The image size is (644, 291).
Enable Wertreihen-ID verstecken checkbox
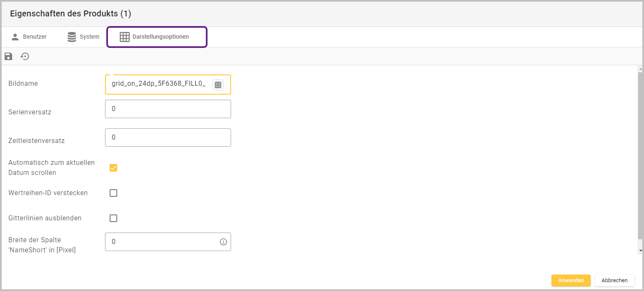click(x=113, y=193)
